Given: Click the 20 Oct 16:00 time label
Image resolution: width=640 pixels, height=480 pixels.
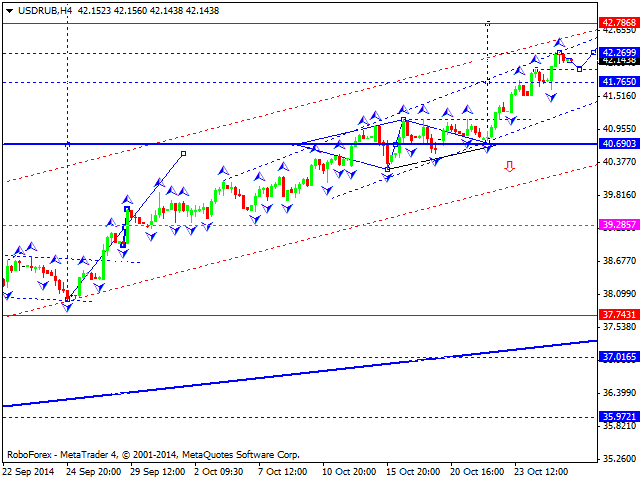Looking at the screenshot, I should [x=475, y=472].
